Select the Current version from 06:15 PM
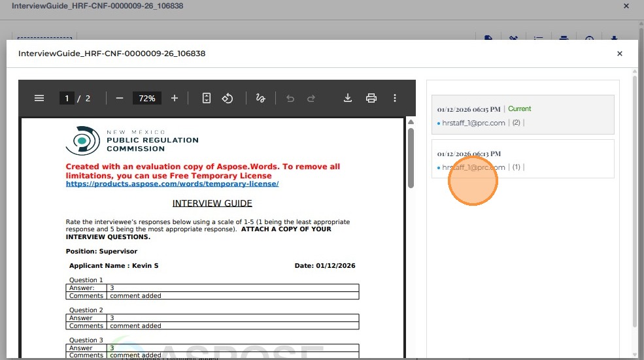This screenshot has width=644, height=360. coord(523,114)
